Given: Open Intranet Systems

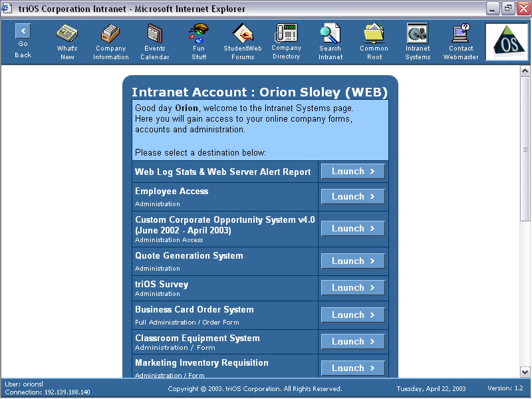Looking at the screenshot, I should point(417,41).
